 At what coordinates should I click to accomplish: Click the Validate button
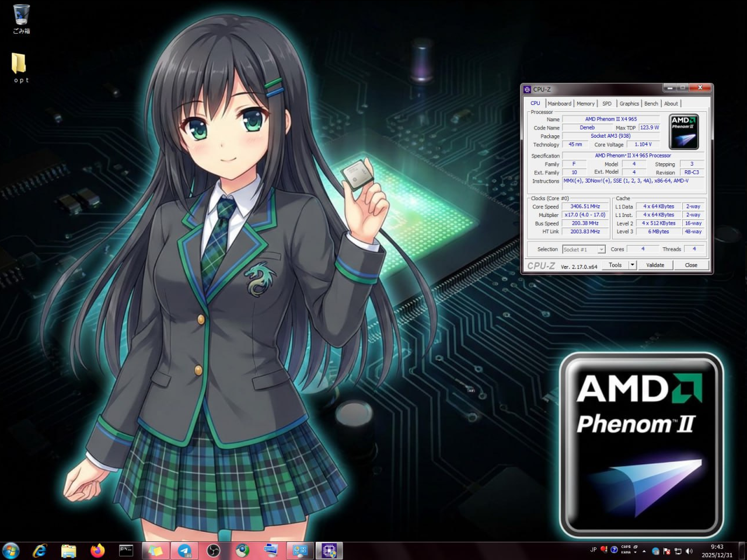tap(655, 265)
